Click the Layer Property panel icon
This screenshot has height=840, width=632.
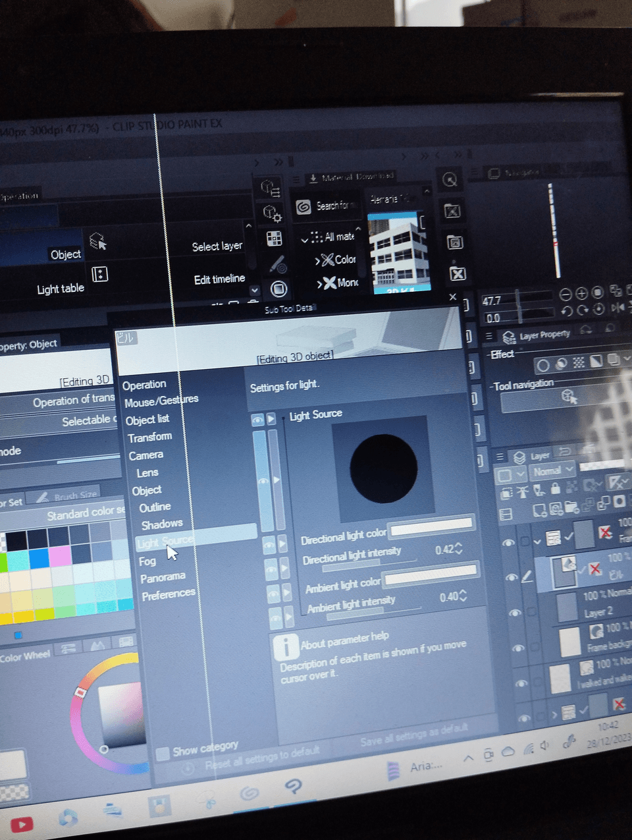click(x=509, y=338)
